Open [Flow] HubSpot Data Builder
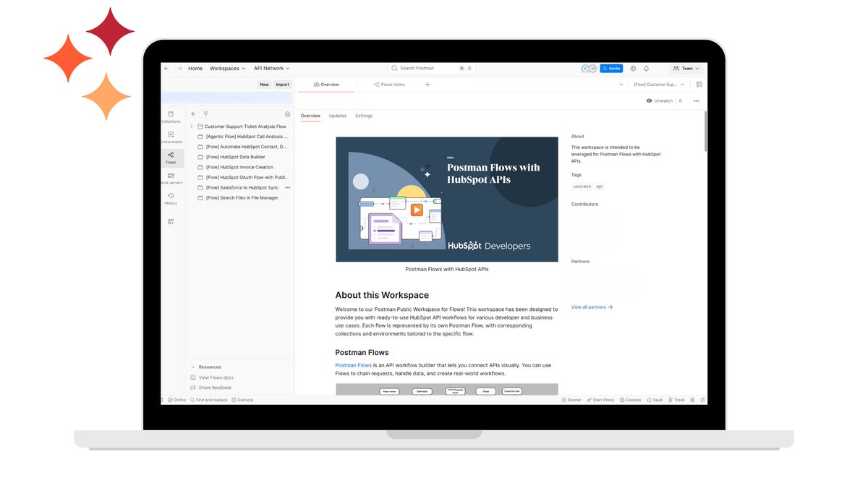Image resolution: width=868 pixels, height=488 pixels. tap(231, 157)
